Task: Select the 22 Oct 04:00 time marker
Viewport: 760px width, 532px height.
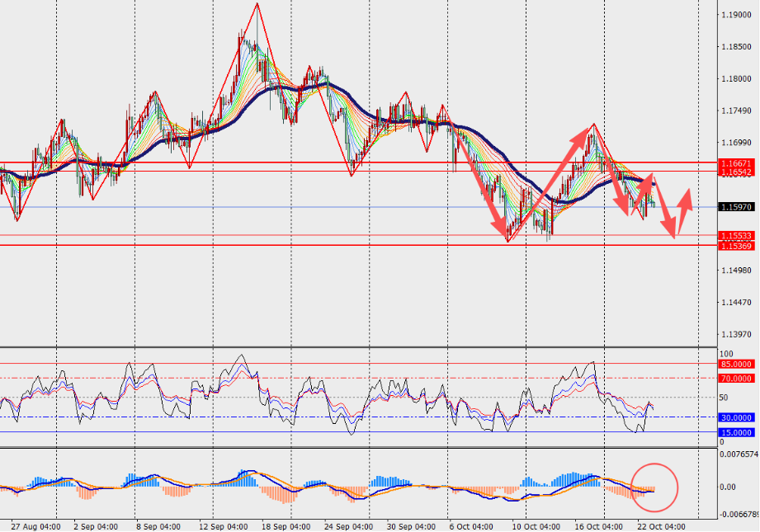Action: 663,525
